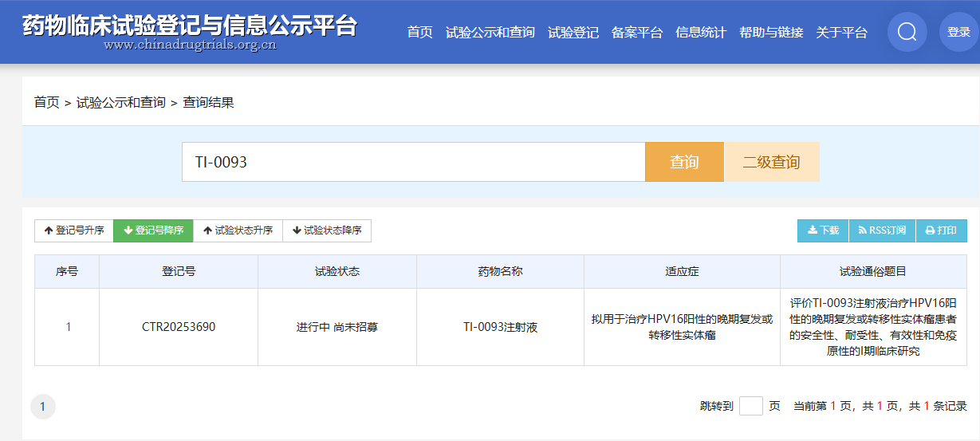The width and height of the screenshot is (980, 441).
Task: Sort by 试验状态升序 ascending
Action: click(238, 230)
